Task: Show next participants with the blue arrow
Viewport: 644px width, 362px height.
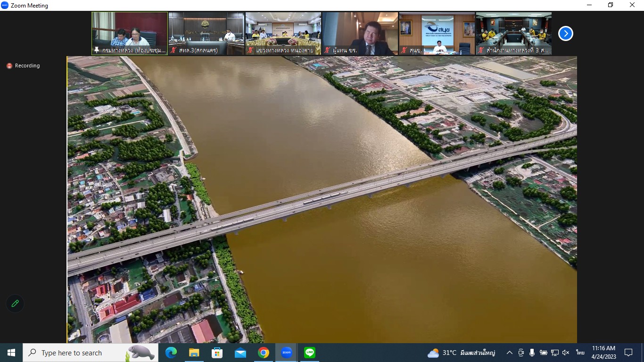Action: 565,33
